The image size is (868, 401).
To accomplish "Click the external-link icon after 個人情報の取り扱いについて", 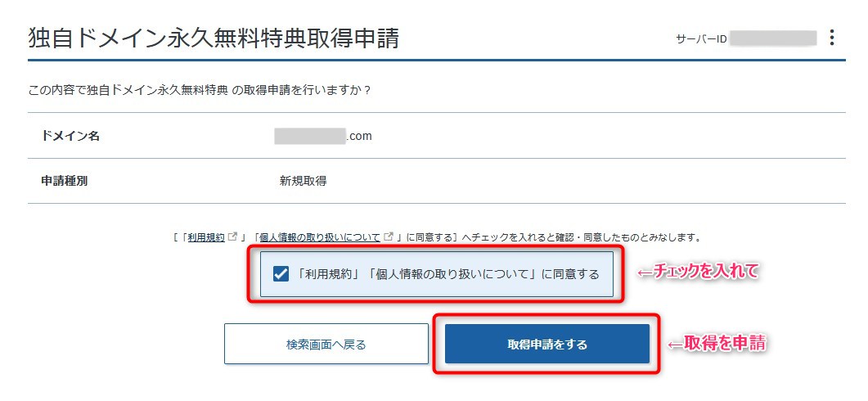I will click(x=389, y=237).
